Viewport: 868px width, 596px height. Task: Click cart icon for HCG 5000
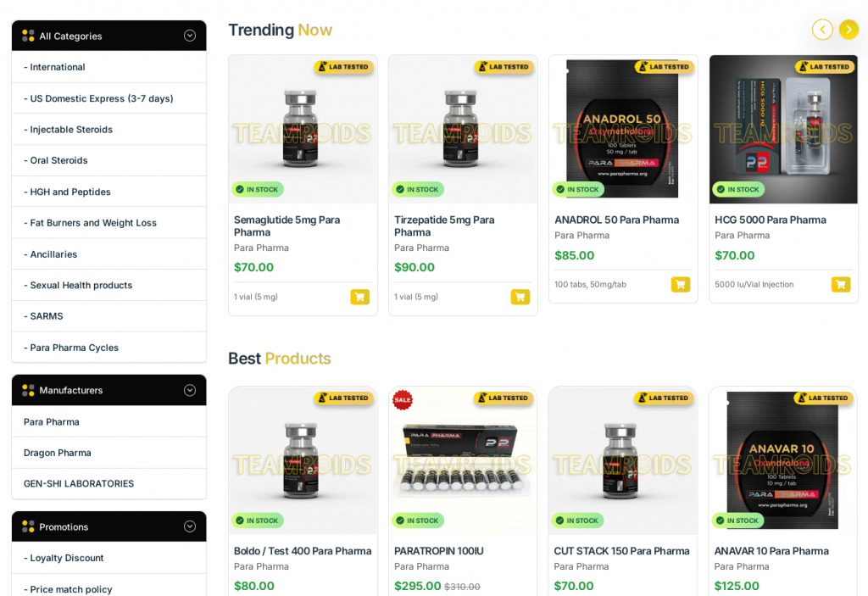click(x=840, y=284)
